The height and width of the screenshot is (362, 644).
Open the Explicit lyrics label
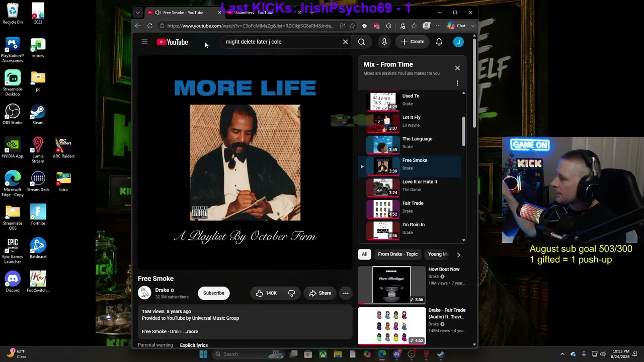pos(194,345)
